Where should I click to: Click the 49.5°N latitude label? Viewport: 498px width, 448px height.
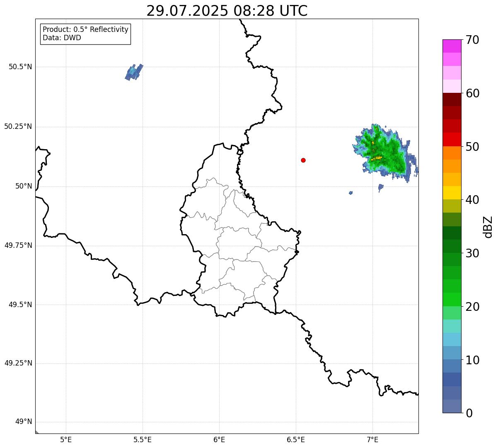pyautogui.click(x=20, y=305)
